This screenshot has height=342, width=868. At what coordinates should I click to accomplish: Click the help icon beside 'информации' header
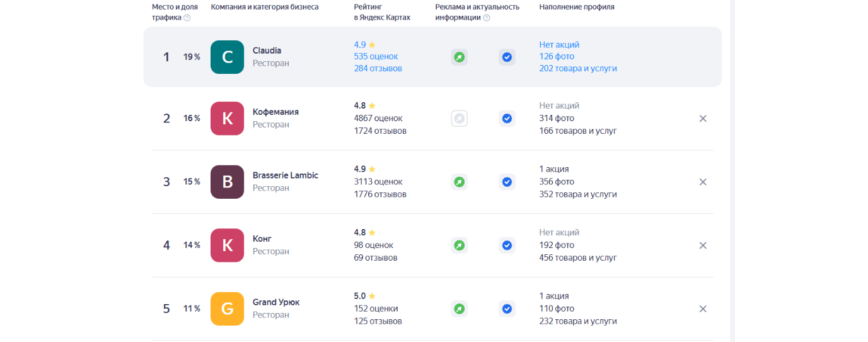(x=487, y=18)
